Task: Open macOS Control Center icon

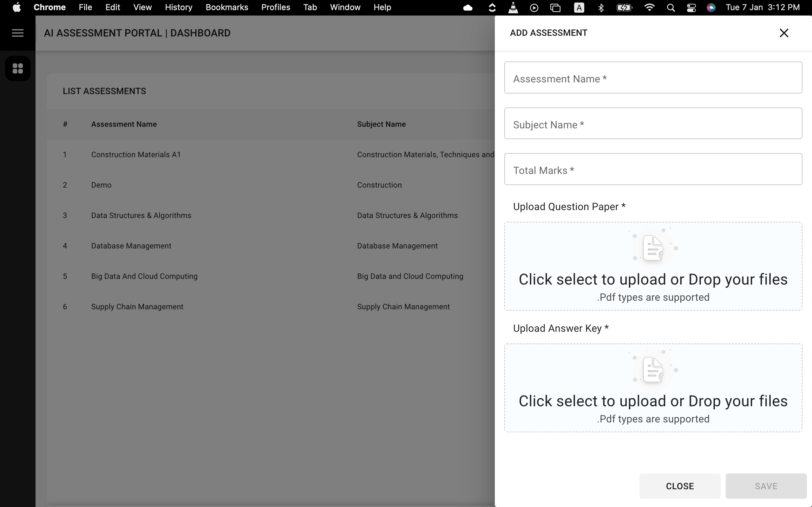Action: [x=691, y=7]
